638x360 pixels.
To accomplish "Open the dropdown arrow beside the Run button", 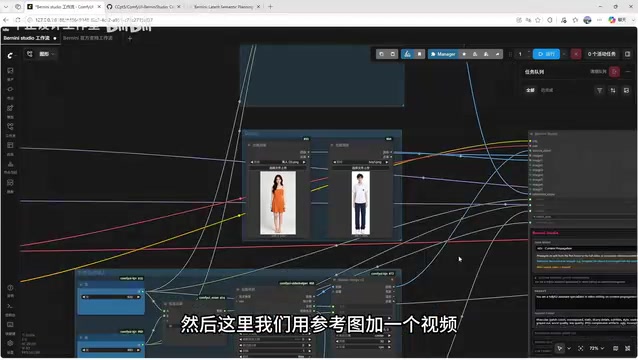I will (x=564, y=54).
